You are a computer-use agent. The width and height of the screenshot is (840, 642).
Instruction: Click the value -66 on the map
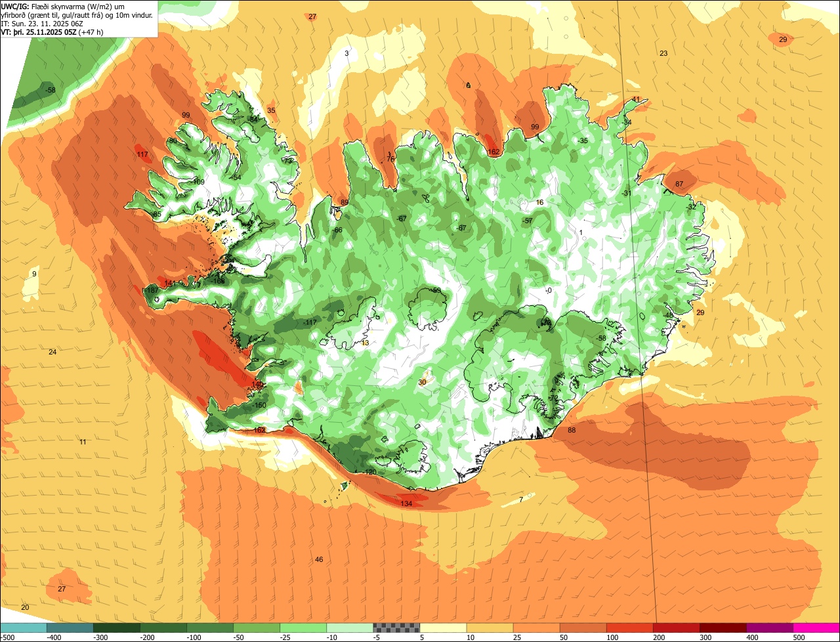click(x=337, y=230)
